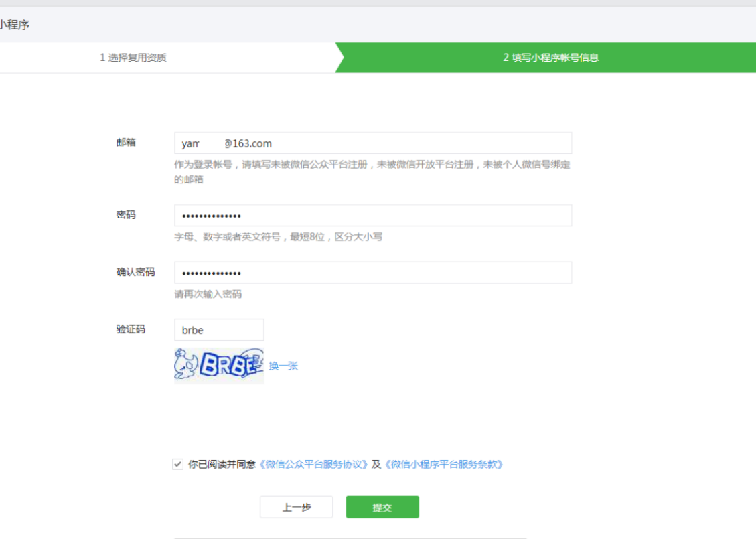Go back with 上一步 button

[296, 507]
